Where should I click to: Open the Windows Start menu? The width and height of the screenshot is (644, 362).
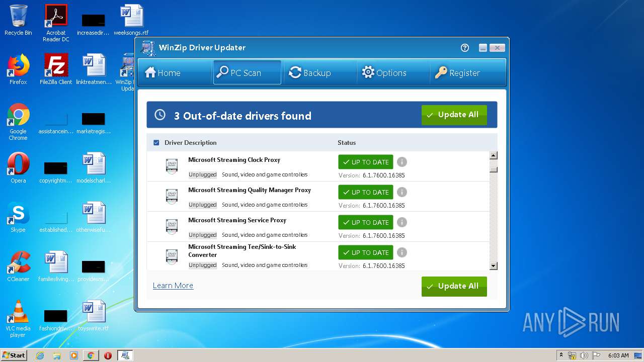click(14, 355)
